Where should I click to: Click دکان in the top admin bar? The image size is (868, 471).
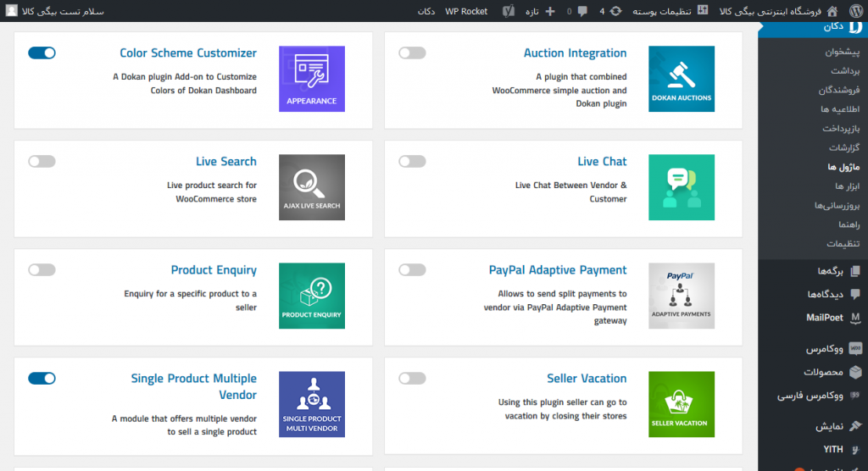[x=426, y=11]
